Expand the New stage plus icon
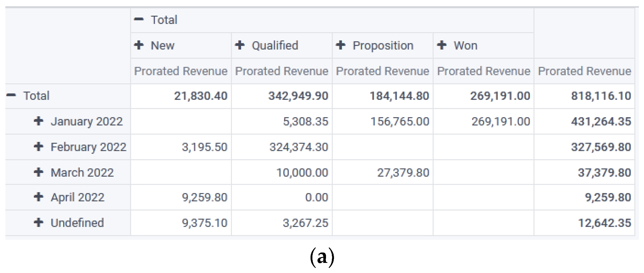644x273 pixels. (x=139, y=45)
